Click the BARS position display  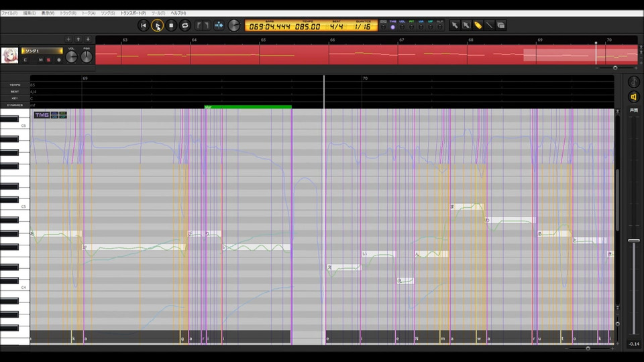pos(270,26)
